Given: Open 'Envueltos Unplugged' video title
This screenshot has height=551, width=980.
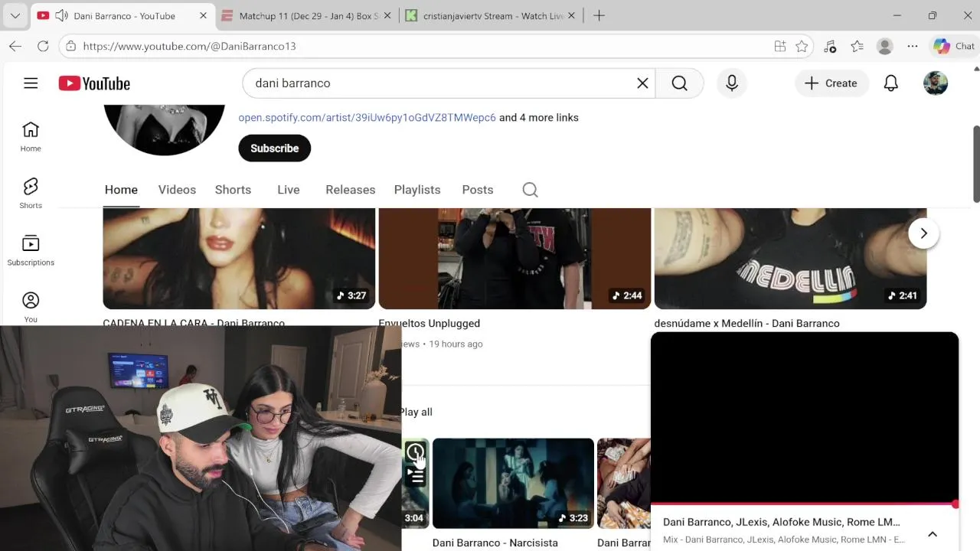Looking at the screenshot, I should (429, 324).
